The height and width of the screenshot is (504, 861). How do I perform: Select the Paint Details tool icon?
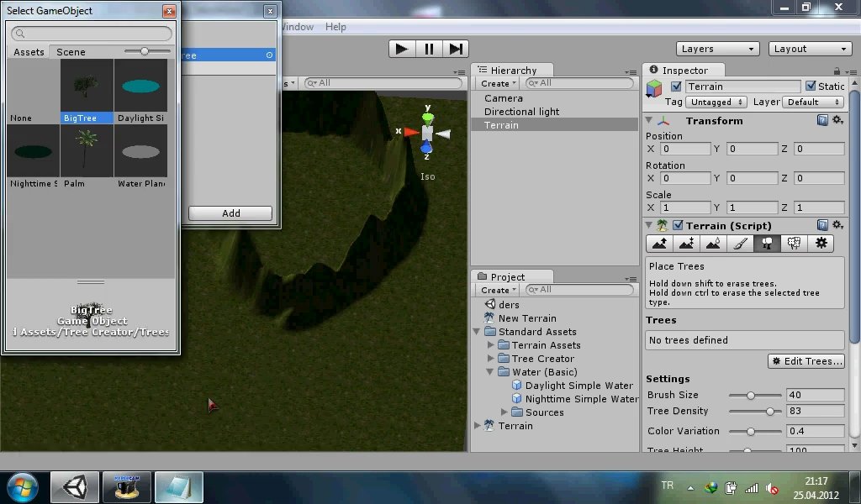(x=794, y=244)
